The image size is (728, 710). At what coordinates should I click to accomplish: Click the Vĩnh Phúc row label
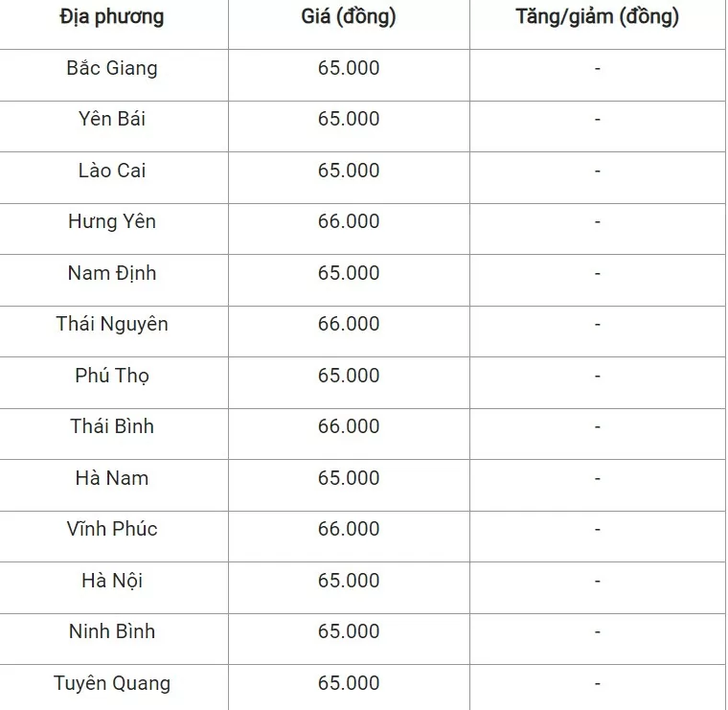pos(112,529)
